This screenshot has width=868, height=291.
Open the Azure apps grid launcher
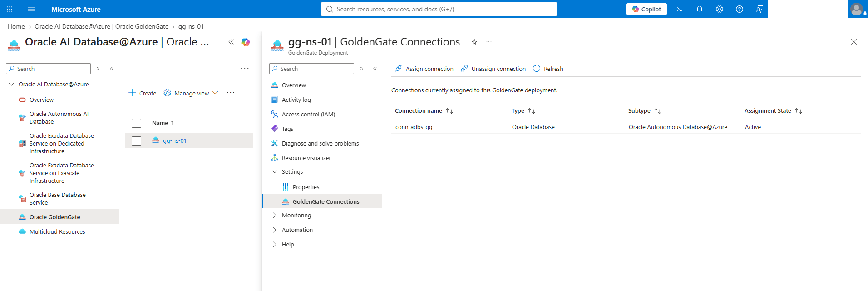10,9
